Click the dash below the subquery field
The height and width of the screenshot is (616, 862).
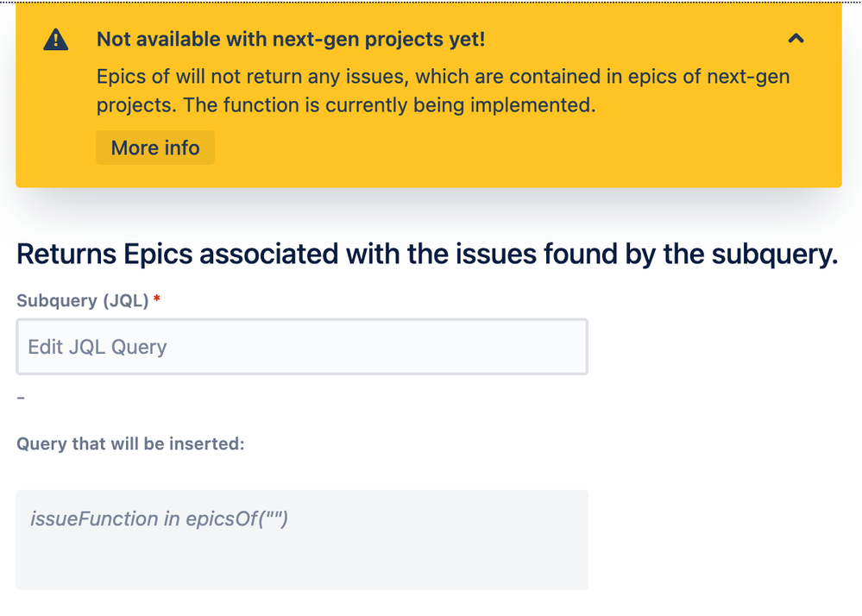[x=21, y=397]
